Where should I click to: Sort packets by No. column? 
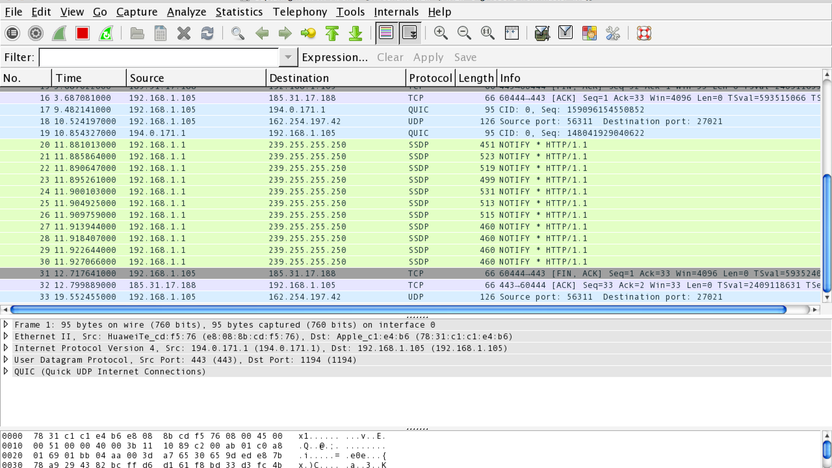[x=25, y=78]
